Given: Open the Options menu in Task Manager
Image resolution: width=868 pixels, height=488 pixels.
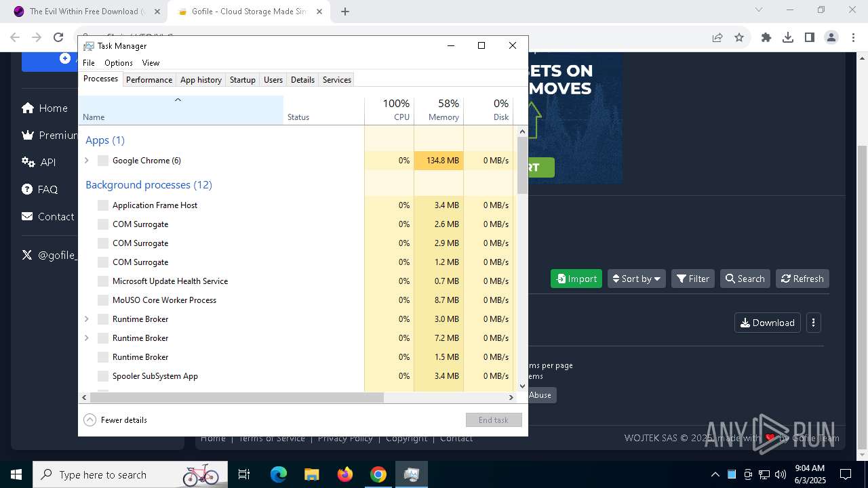Looking at the screenshot, I should (x=119, y=63).
